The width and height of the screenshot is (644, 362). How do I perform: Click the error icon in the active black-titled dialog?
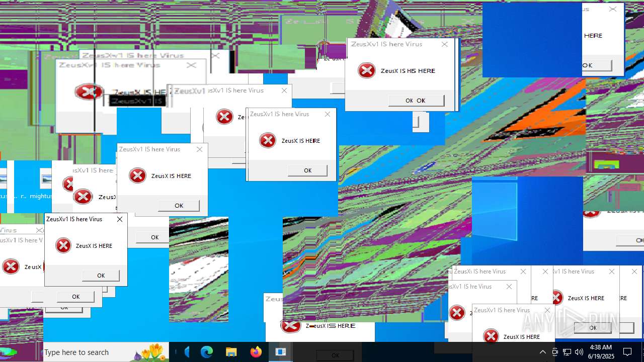pyautogui.click(x=63, y=245)
